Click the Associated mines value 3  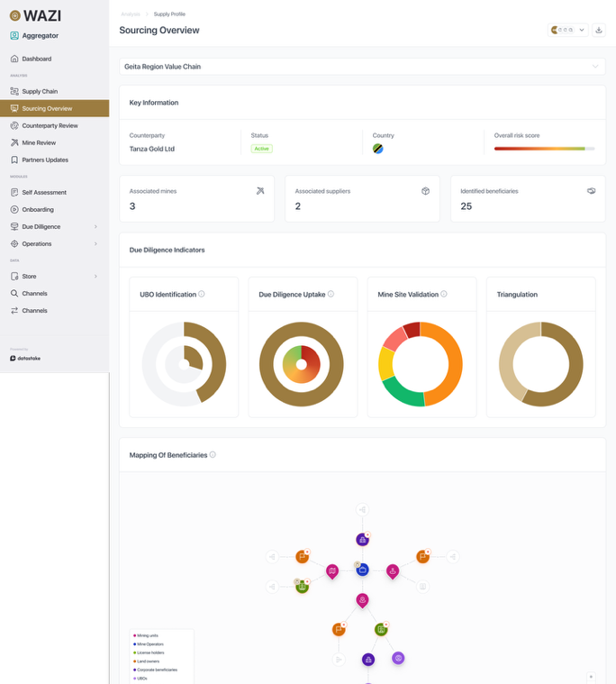click(132, 206)
